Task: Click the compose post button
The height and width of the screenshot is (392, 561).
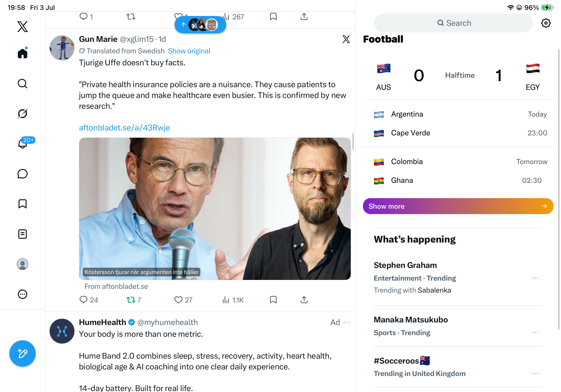Action: pos(23,353)
